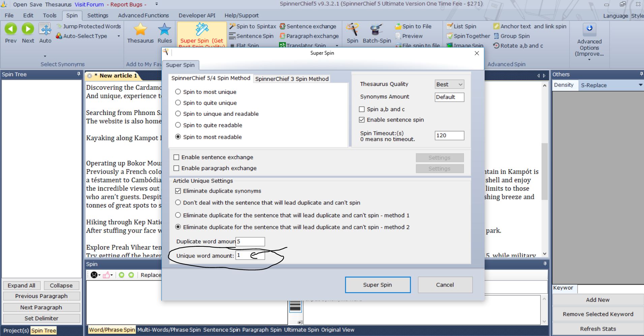The height and width of the screenshot is (336, 644).
Task: Open the Rules blue star icon
Action: pos(164,30)
